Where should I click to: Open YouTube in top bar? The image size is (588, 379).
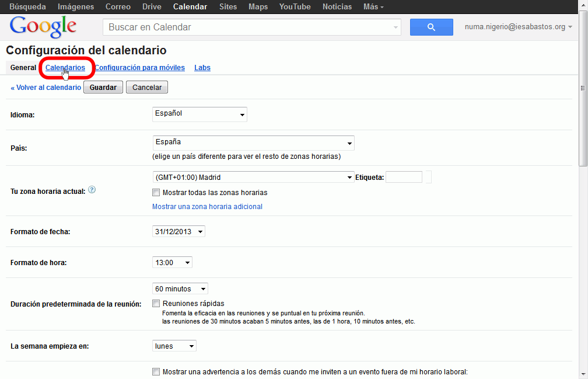295,7
